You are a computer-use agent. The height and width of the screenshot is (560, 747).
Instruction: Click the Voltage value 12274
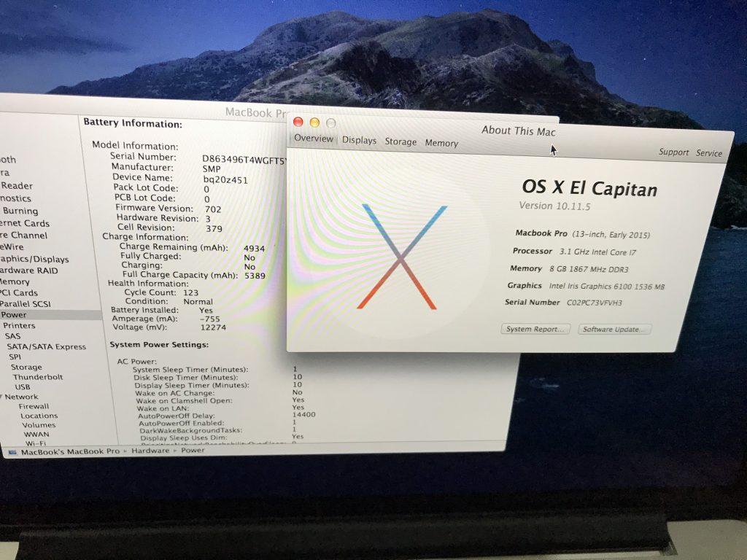pyautogui.click(x=213, y=327)
